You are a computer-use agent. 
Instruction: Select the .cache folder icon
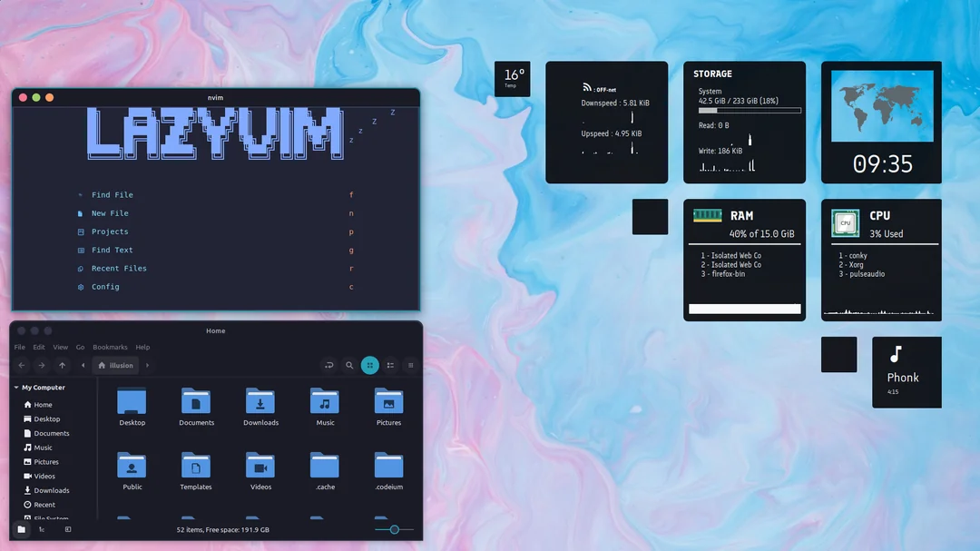click(324, 466)
